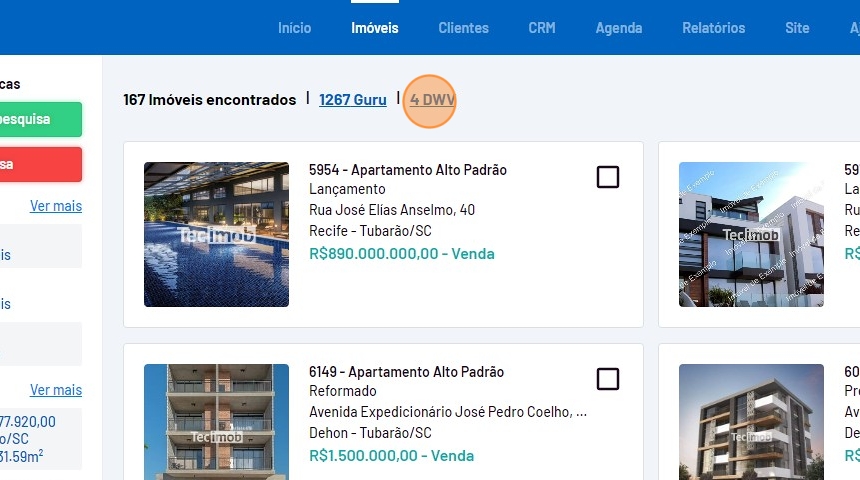Open the CRM menu item

pos(542,28)
